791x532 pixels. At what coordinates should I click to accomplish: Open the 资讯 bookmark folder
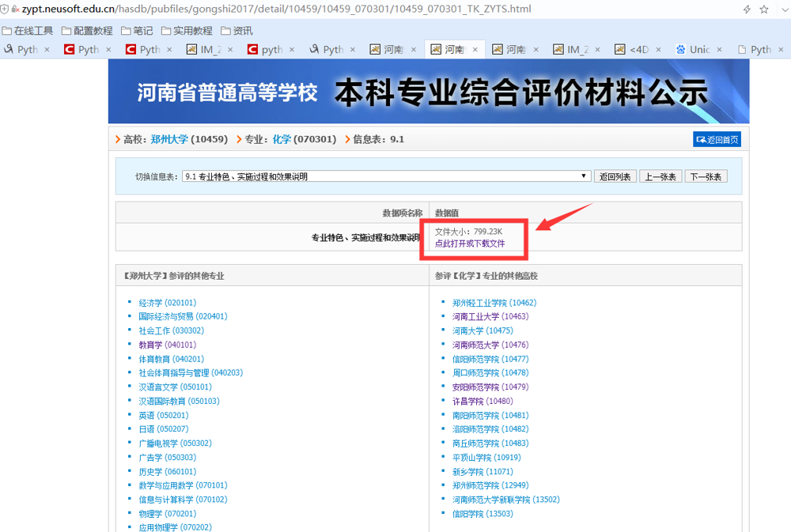[237, 31]
